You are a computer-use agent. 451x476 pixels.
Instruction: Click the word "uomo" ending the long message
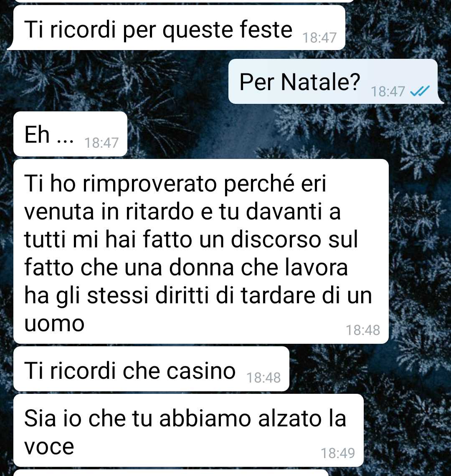54,324
